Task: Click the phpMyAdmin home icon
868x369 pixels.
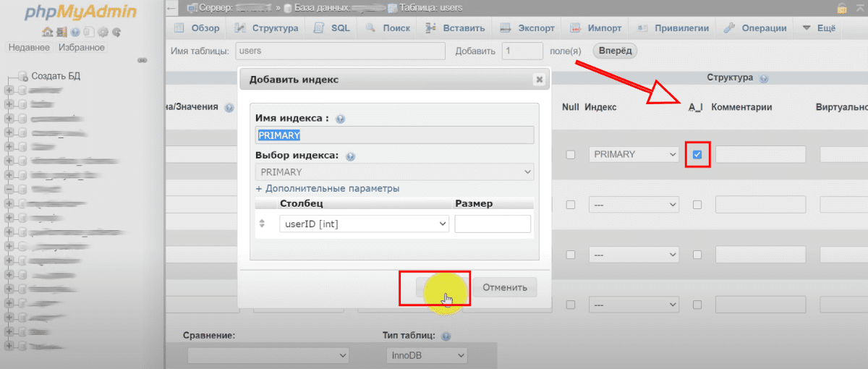Action: coord(47,33)
